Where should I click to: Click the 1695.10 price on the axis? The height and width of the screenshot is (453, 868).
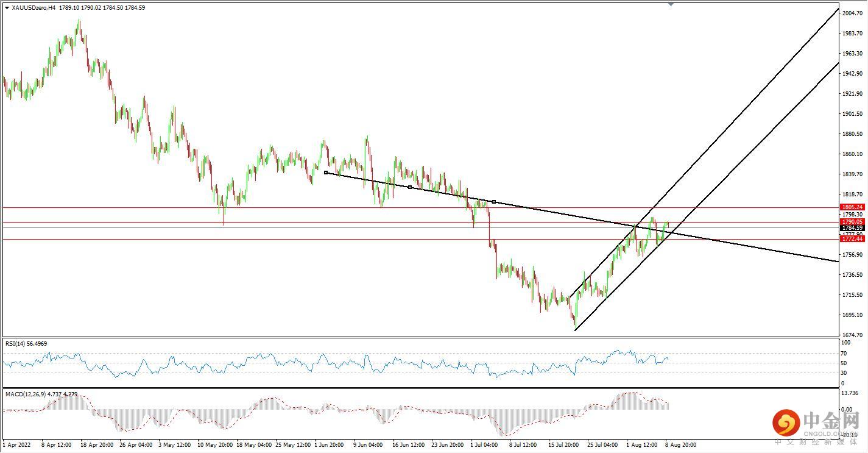point(852,315)
